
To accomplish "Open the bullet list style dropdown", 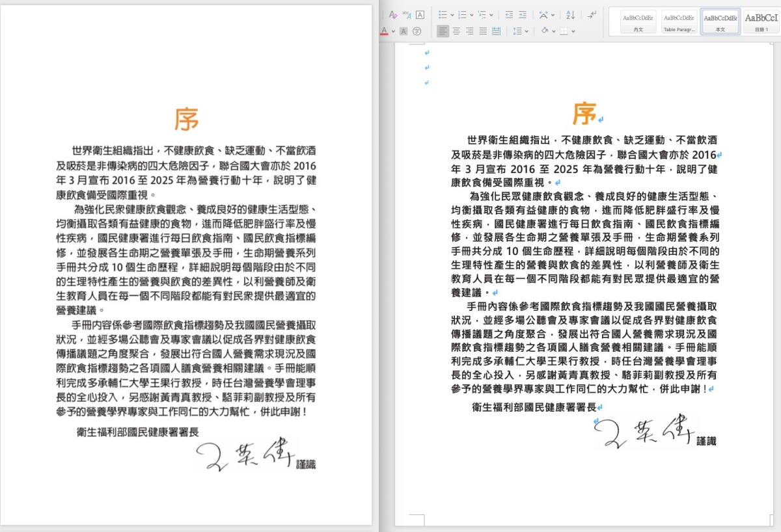I will (451, 14).
